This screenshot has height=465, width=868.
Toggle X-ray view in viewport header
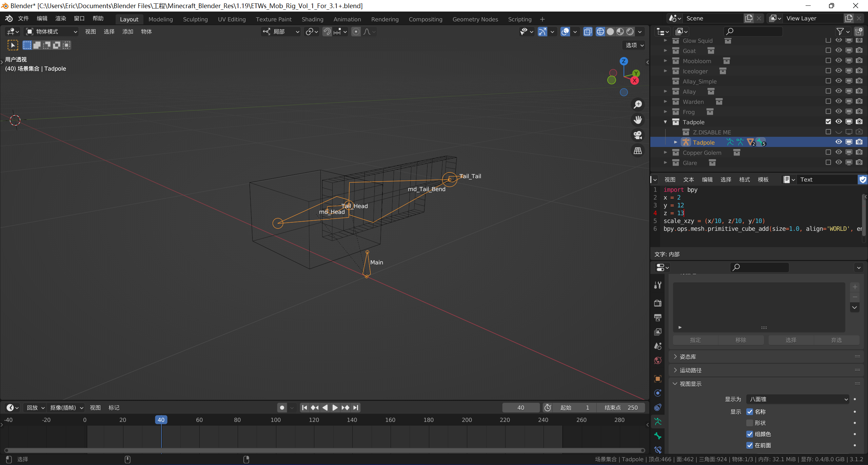click(588, 32)
